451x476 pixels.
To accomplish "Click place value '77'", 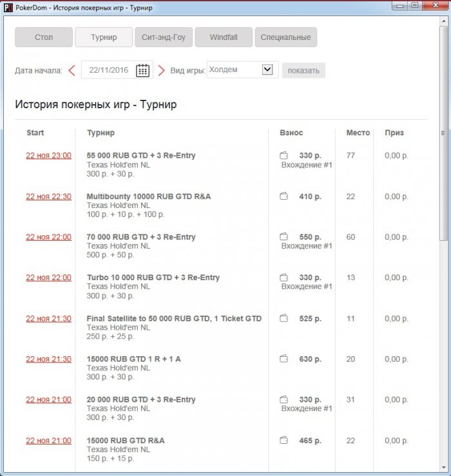I will pos(350,155).
